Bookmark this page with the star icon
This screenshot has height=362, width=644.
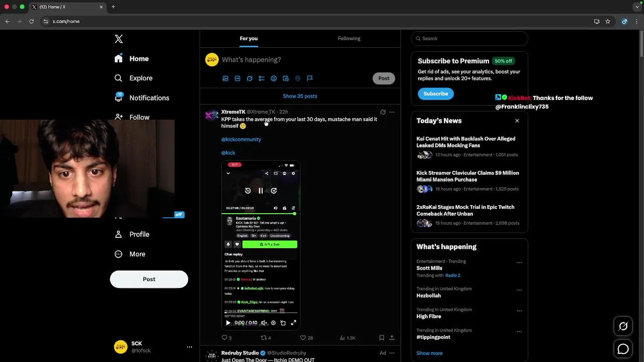608,22
